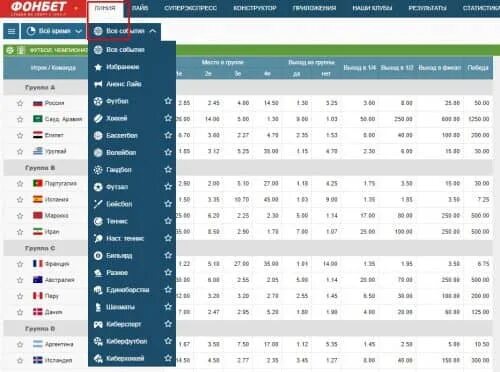500x372 pixels.
Task: Toggle favorite star for Tennis in dropdown
Action: click(x=168, y=221)
